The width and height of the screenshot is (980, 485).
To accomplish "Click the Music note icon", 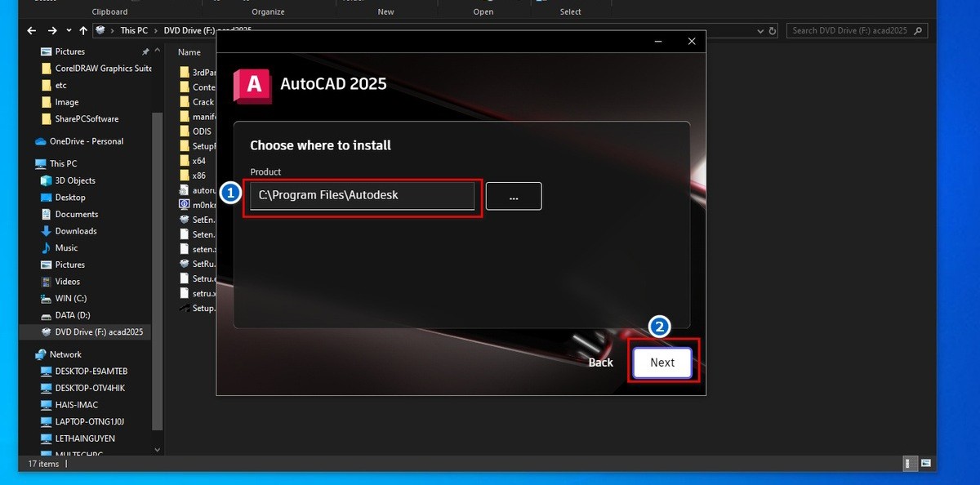I will pos(47,247).
